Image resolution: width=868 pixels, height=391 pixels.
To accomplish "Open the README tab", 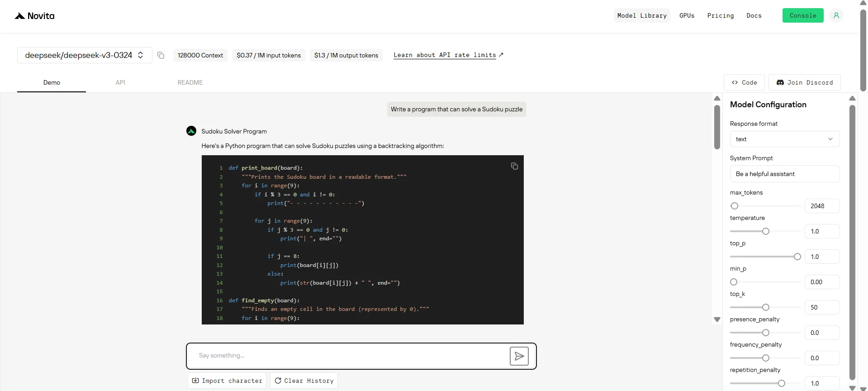I will [x=190, y=82].
